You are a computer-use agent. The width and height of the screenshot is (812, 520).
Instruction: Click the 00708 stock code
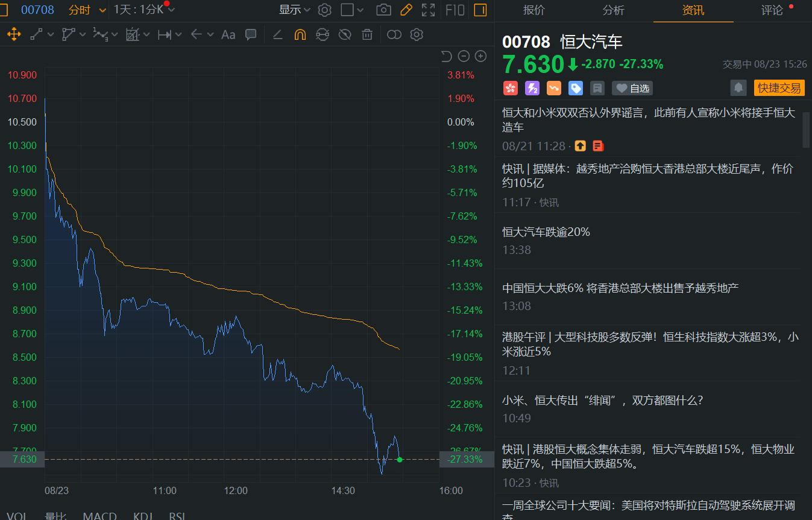(37, 10)
